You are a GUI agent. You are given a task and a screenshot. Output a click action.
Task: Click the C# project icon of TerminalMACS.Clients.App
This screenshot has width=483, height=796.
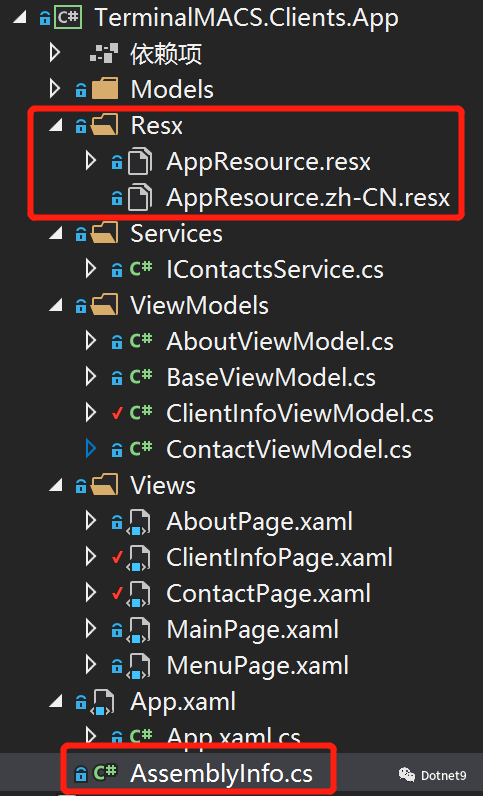tap(68, 18)
